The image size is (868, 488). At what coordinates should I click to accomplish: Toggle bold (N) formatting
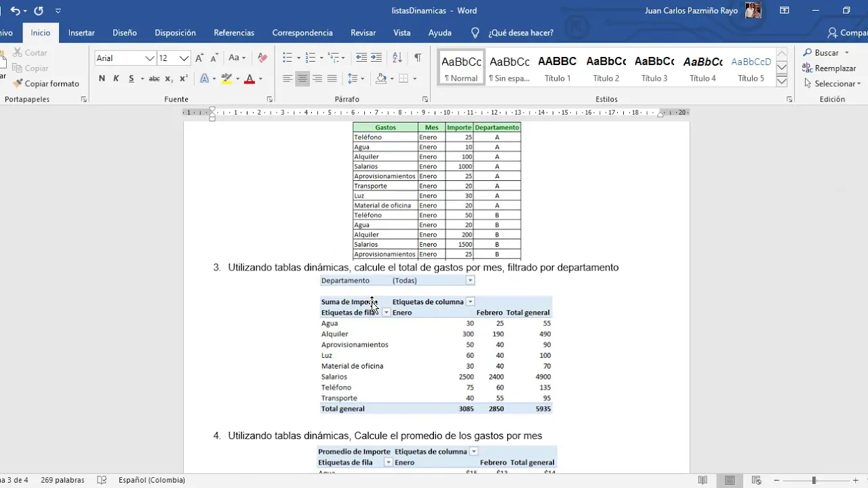click(x=102, y=79)
